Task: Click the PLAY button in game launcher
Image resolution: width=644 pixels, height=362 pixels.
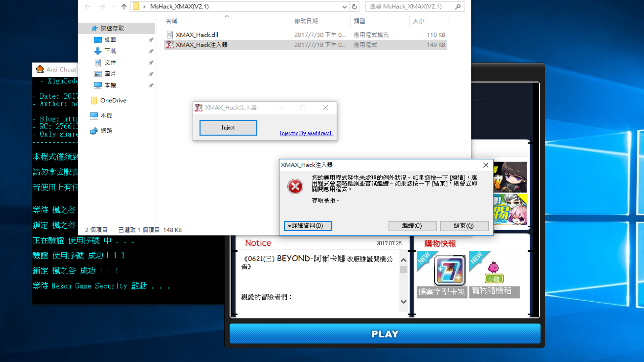Action: 385,334
